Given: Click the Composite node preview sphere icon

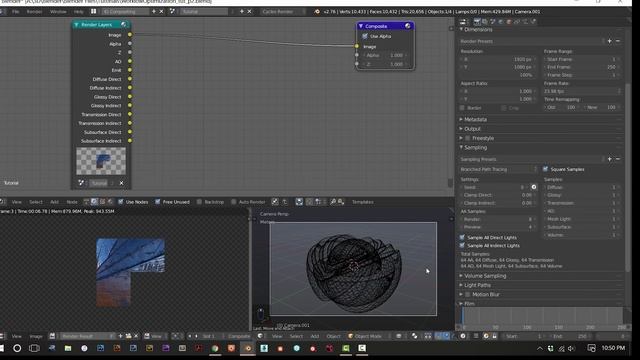Looking at the screenshot, I should (407, 26).
